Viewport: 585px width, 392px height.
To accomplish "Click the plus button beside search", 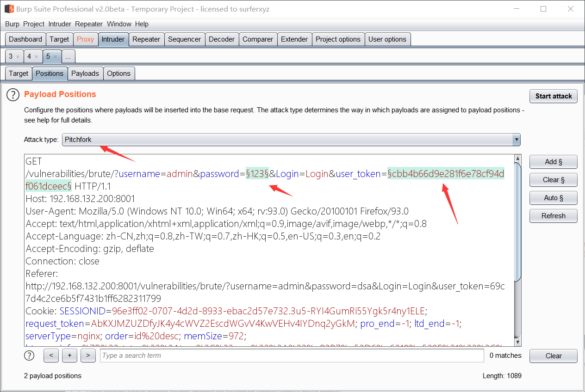I will (x=69, y=355).
